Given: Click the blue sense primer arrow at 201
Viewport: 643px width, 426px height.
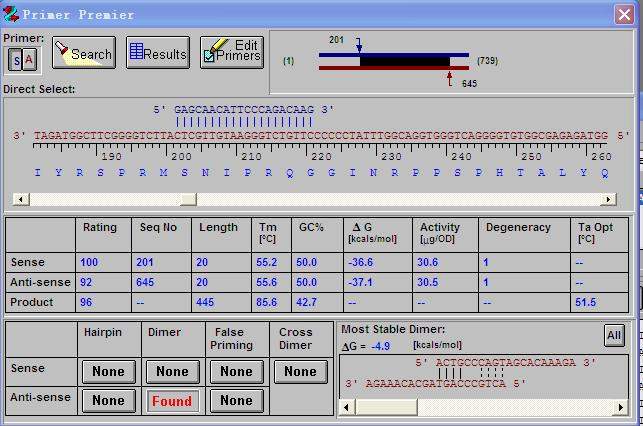Looking at the screenshot, I should tap(359, 45).
